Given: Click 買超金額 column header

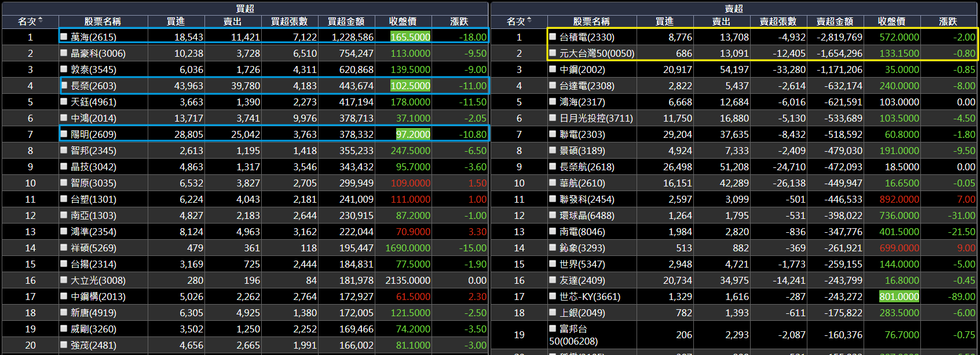Looking at the screenshot, I should coord(346,21).
